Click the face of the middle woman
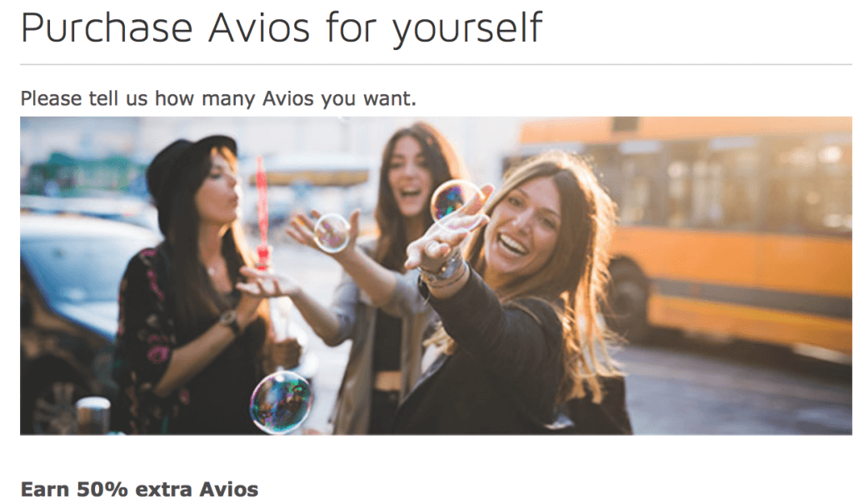The image size is (853, 504). click(x=409, y=175)
